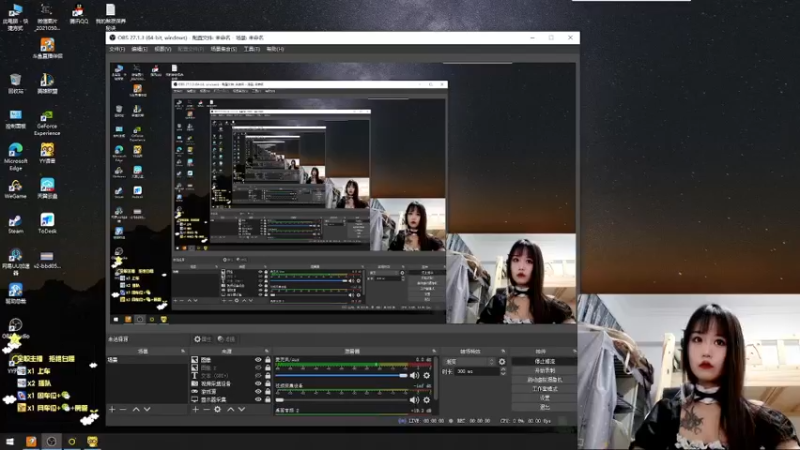Add a new source with plus icon

coord(195,409)
